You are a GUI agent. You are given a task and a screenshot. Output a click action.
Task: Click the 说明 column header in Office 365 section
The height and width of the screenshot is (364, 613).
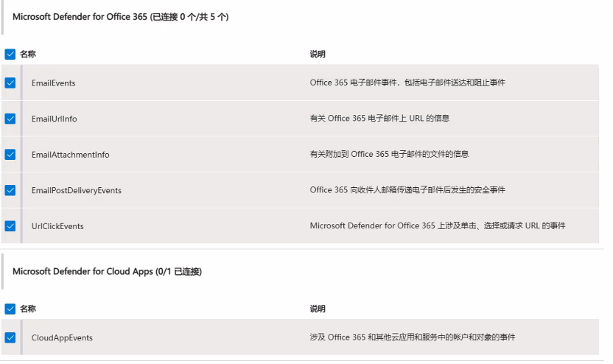[318, 54]
